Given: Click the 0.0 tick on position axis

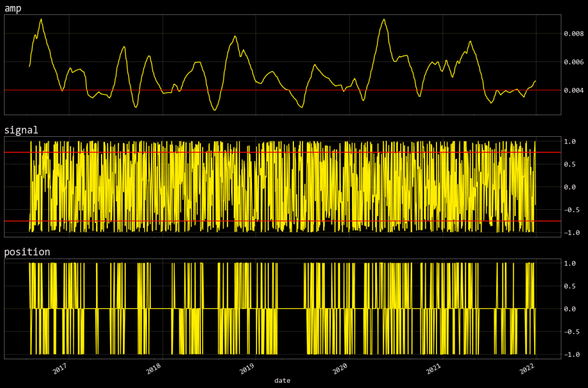Looking at the screenshot, I should (570, 309).
